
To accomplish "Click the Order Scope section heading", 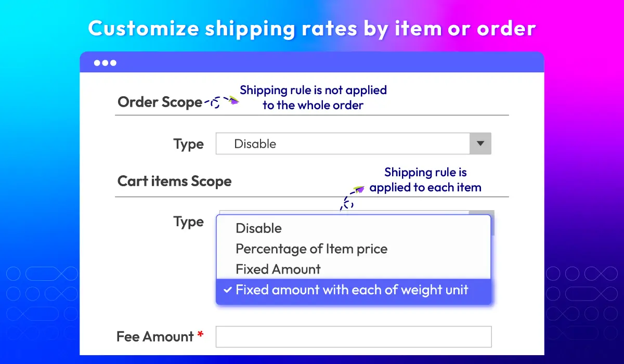I will click(x=160, y=102).
